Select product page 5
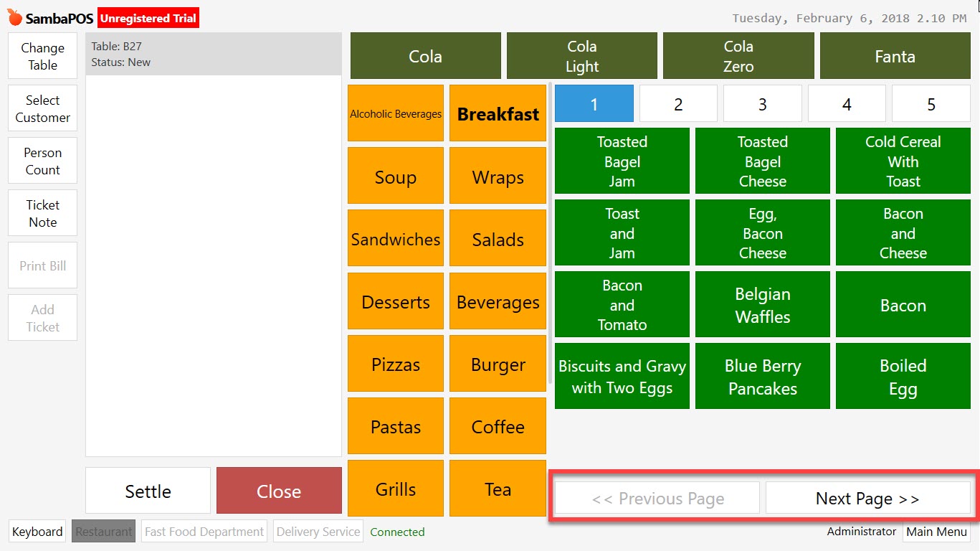The image size is (980, 551). pos(931,103)
